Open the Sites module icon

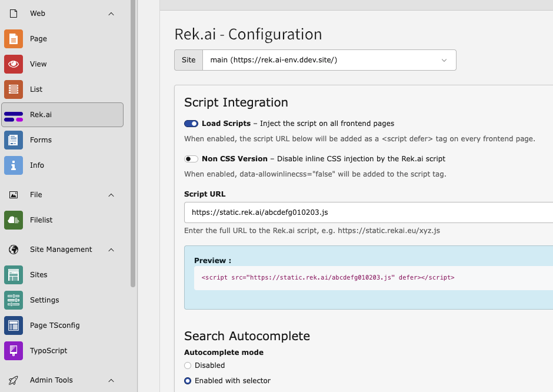(x=14, y=275)
